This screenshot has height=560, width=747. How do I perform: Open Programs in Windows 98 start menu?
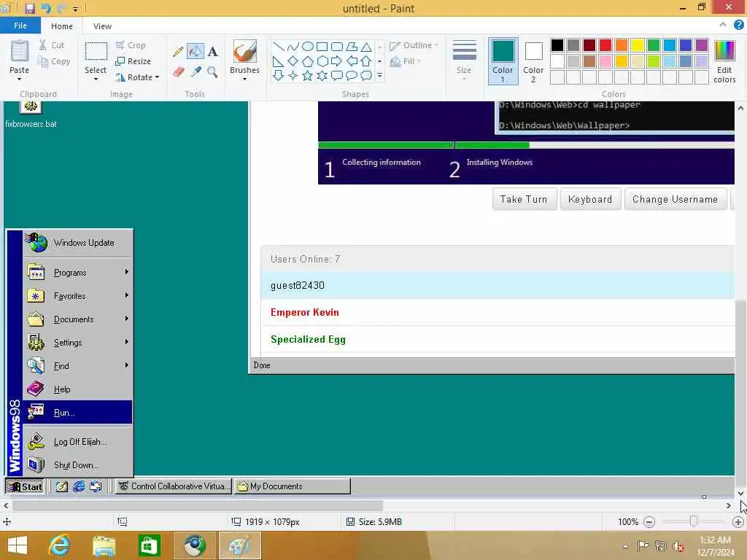77,273
